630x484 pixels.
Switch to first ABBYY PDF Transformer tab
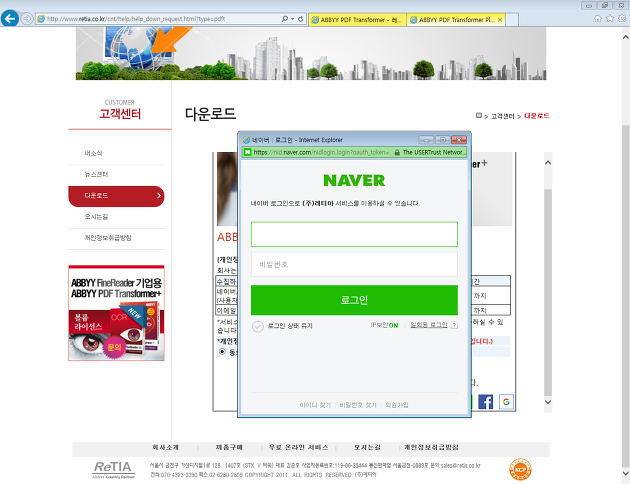pyautogui.click(x=358, y=19)
